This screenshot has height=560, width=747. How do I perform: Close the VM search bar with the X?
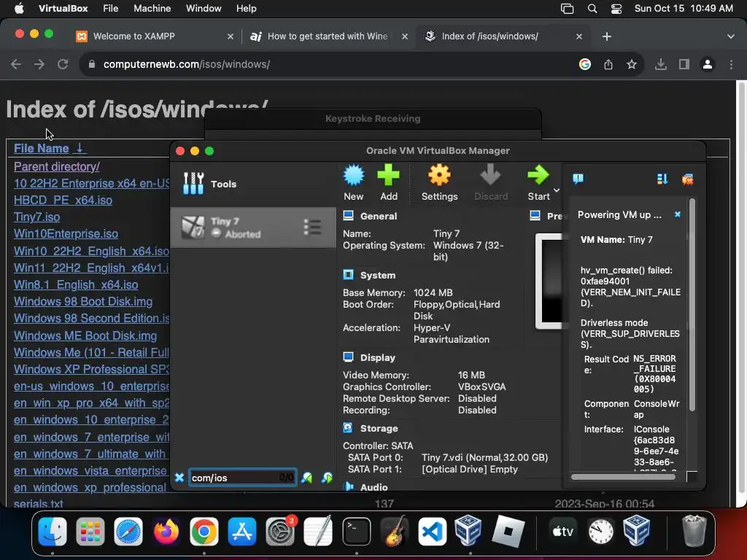click(x=179, y=478)
